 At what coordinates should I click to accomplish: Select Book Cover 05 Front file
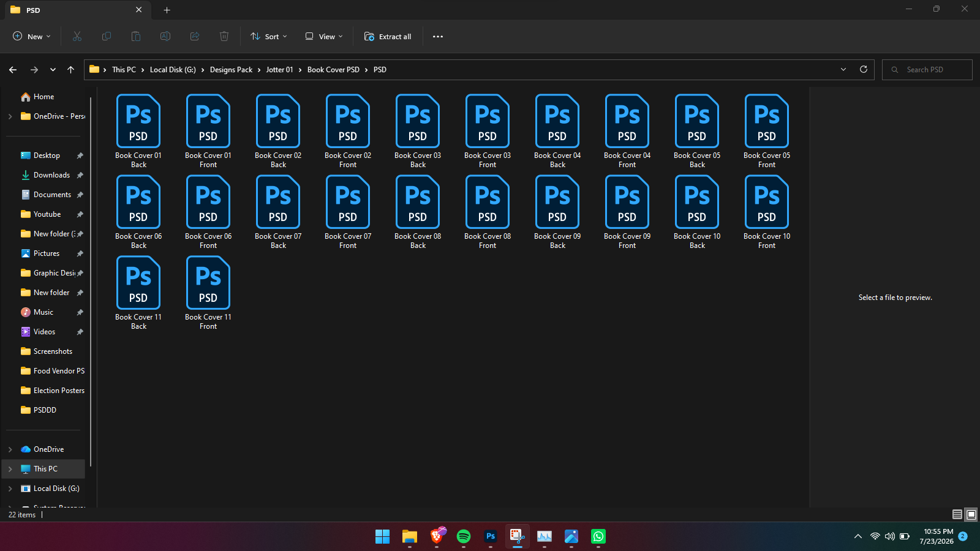(767, 131)
